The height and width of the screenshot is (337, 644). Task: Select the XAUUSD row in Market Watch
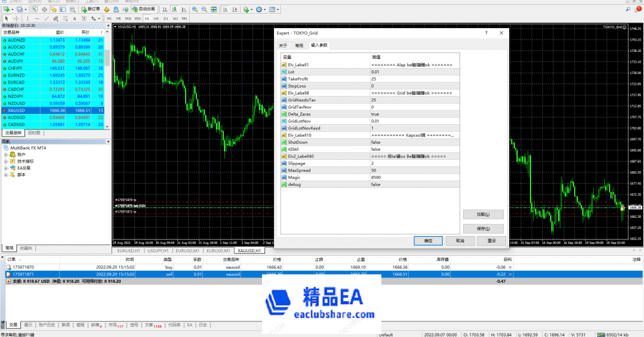click(53, 110)
